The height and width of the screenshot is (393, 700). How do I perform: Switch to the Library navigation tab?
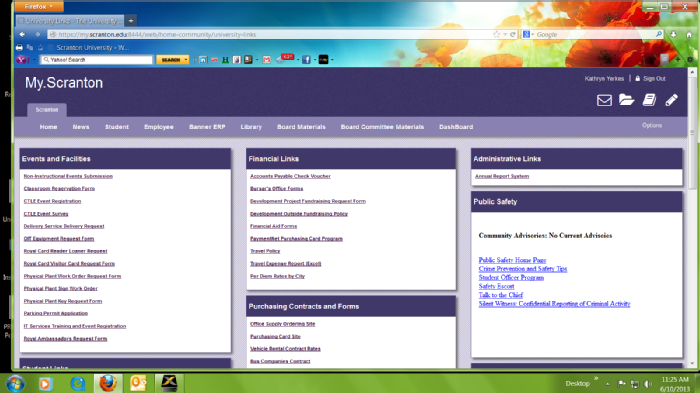pyautogui.click(x=251, y=127)
